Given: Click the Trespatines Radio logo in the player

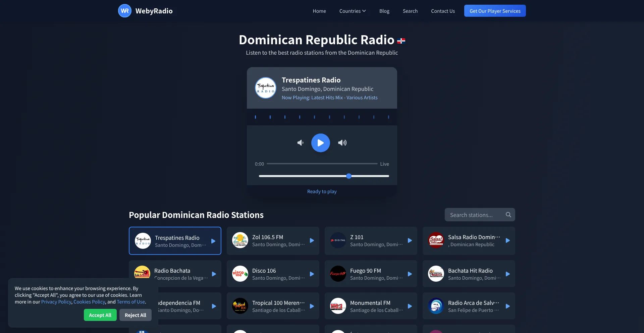Looking at the screenshot, I should coord(266,88).
